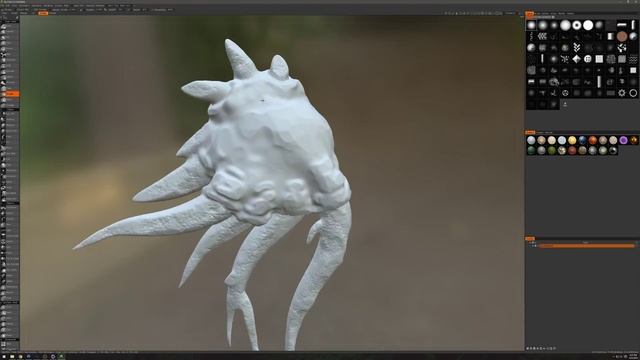Select the gear-shaped brush alpha
This screenshot has width=640, height=360.
pos(622,93)
